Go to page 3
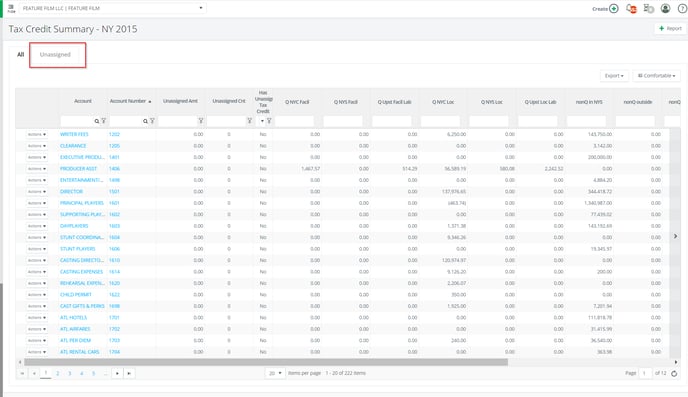This screenshot has width=688, height=397. click(x=69, y=373)
